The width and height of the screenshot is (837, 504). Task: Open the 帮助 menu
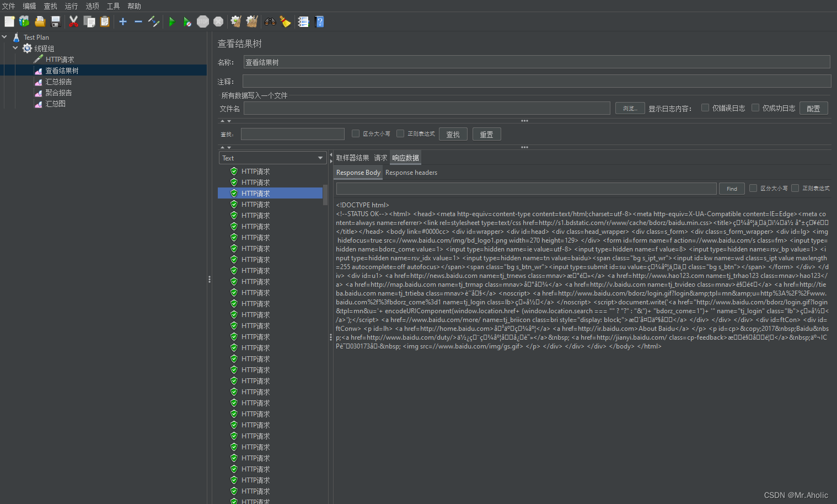point(134,6)
